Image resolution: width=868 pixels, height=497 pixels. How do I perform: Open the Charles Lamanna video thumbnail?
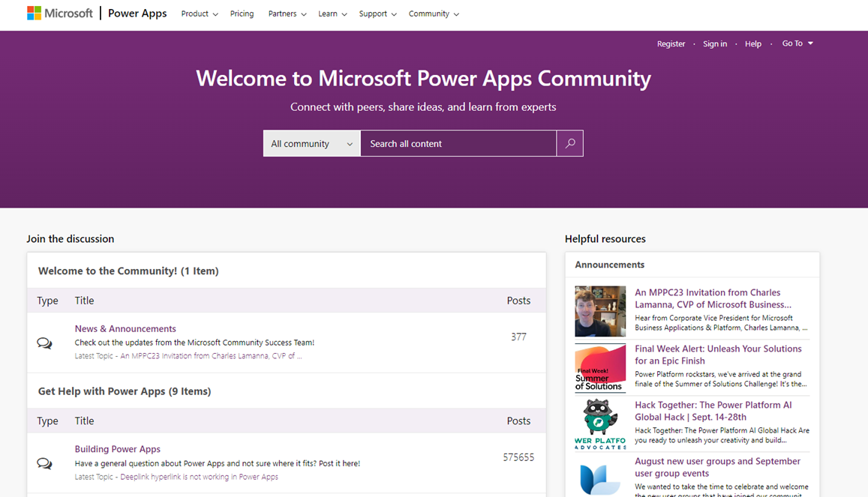600,311
